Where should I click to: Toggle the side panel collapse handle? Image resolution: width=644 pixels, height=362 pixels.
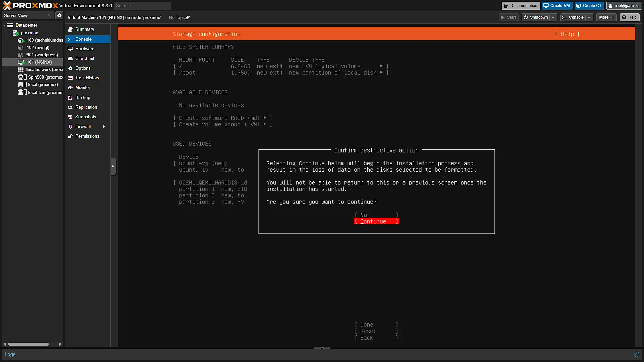point(113,166)
